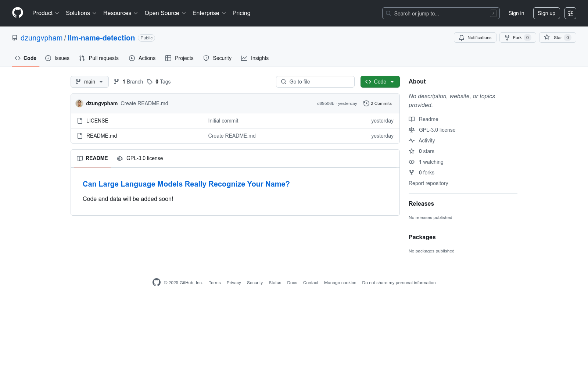
Task: Open the Security footer link
Action: coord(255,283)
